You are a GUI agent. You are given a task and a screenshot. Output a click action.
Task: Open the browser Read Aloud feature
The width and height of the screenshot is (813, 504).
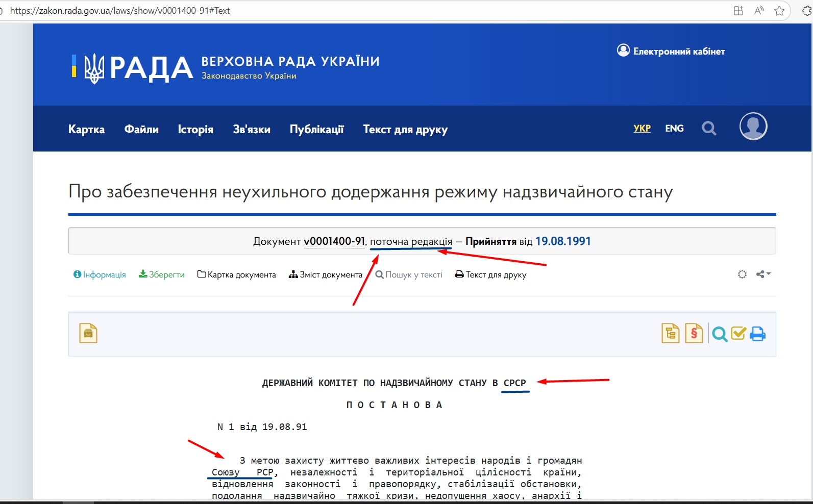pyautogui.click(x=759, y=11)
